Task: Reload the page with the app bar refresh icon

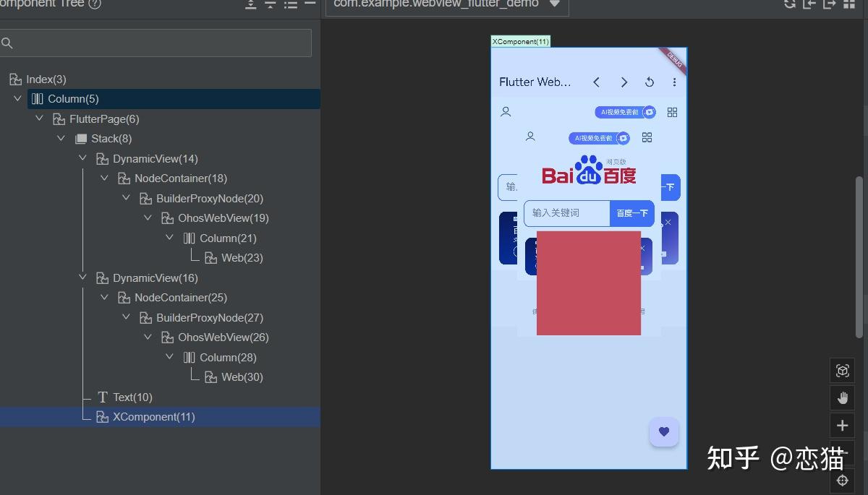Action: coord(650,82)
